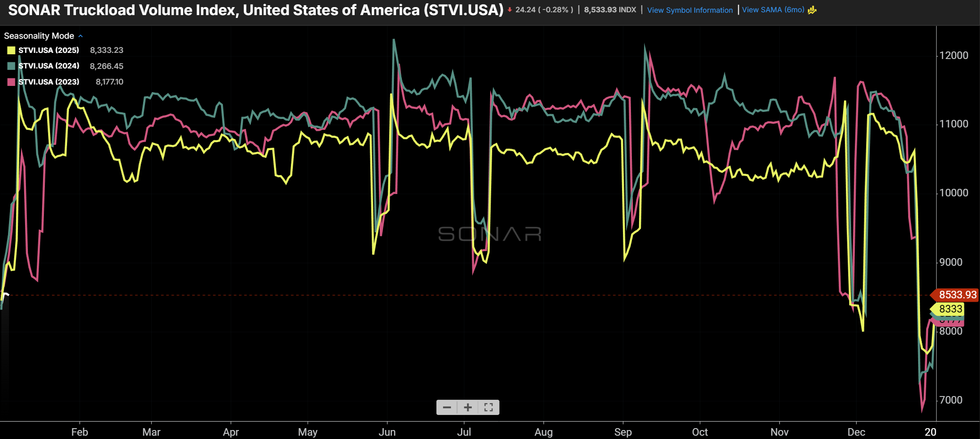Collapse the Seasonality Mode chevron
This screenshot has height=439, width=980.
click(81, 36)
